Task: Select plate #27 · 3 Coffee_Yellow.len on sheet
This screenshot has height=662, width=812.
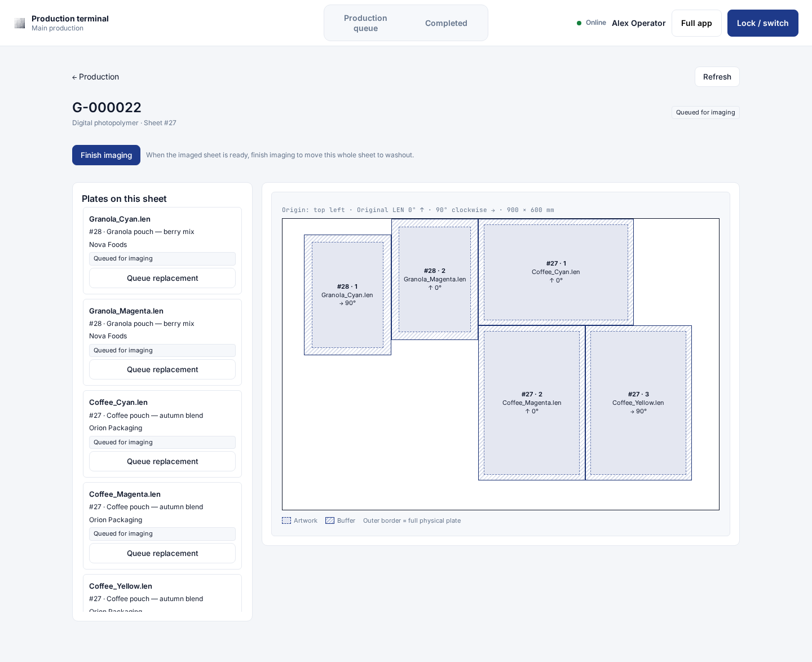Action: click(x=638, y=403)
